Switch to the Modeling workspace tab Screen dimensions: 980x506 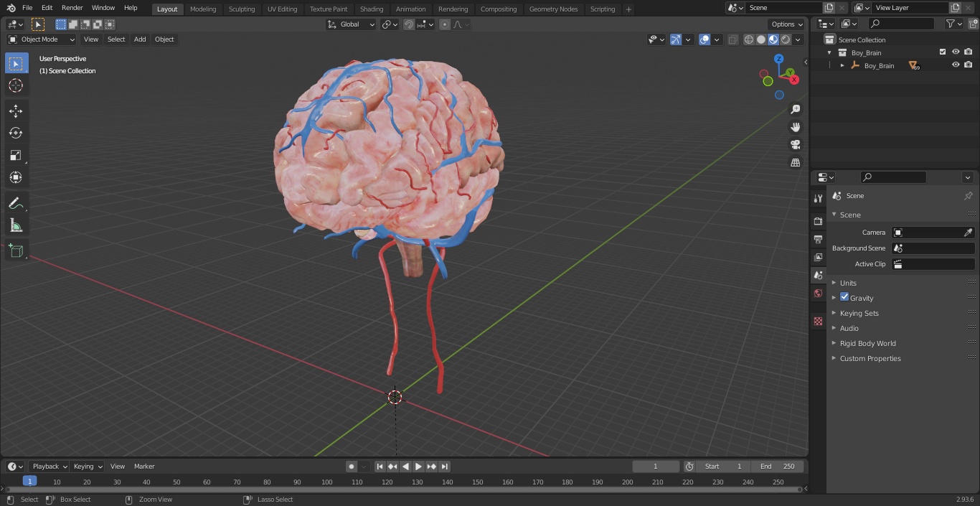click(203, 9)
